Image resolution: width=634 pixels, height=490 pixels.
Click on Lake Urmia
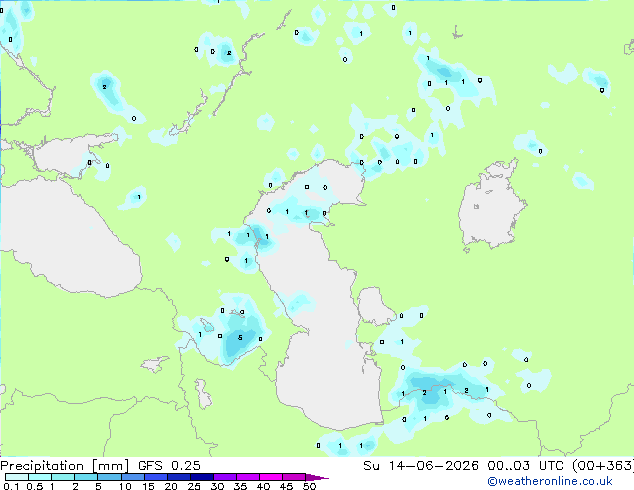(x=203, y=394)
